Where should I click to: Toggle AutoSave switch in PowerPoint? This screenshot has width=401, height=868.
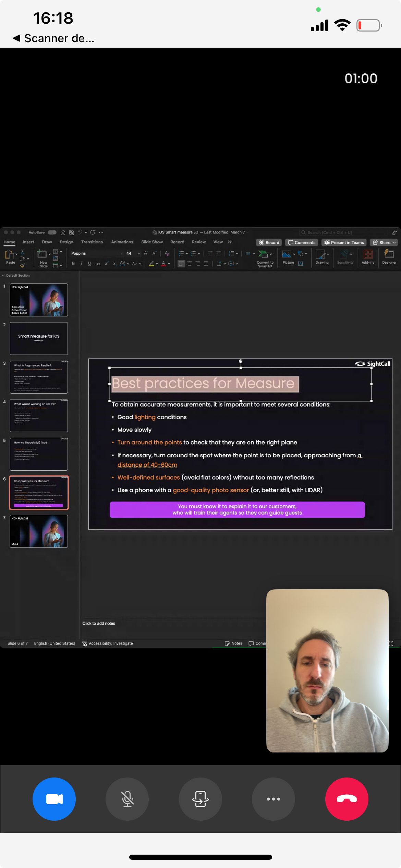tap(52, 232)
